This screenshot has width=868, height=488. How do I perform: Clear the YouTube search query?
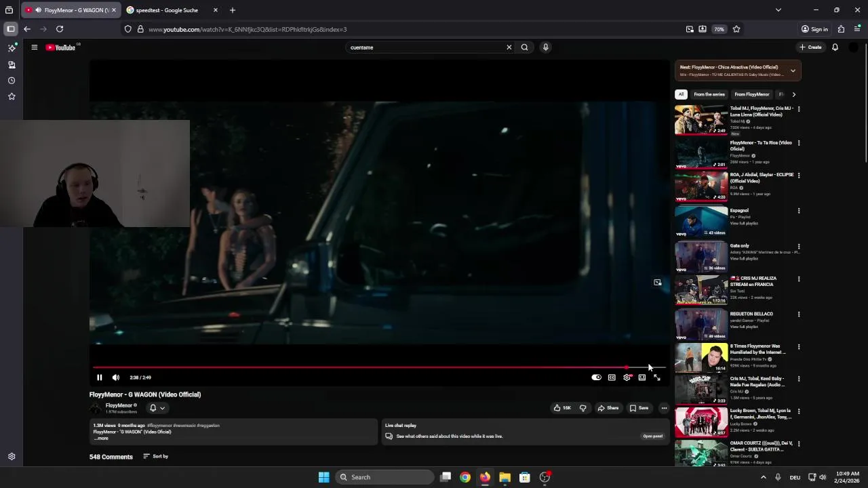pos(509,47)
